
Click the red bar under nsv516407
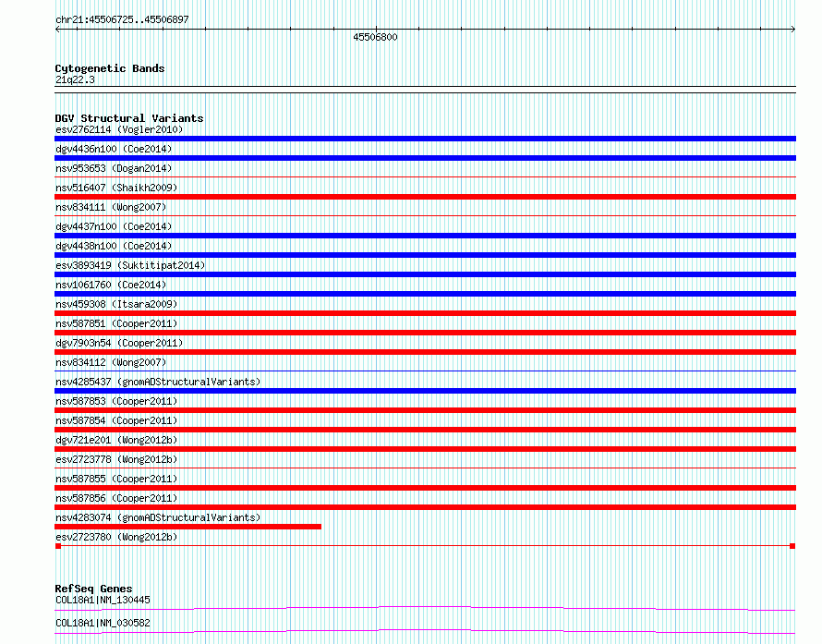click(x=425, y=197)
